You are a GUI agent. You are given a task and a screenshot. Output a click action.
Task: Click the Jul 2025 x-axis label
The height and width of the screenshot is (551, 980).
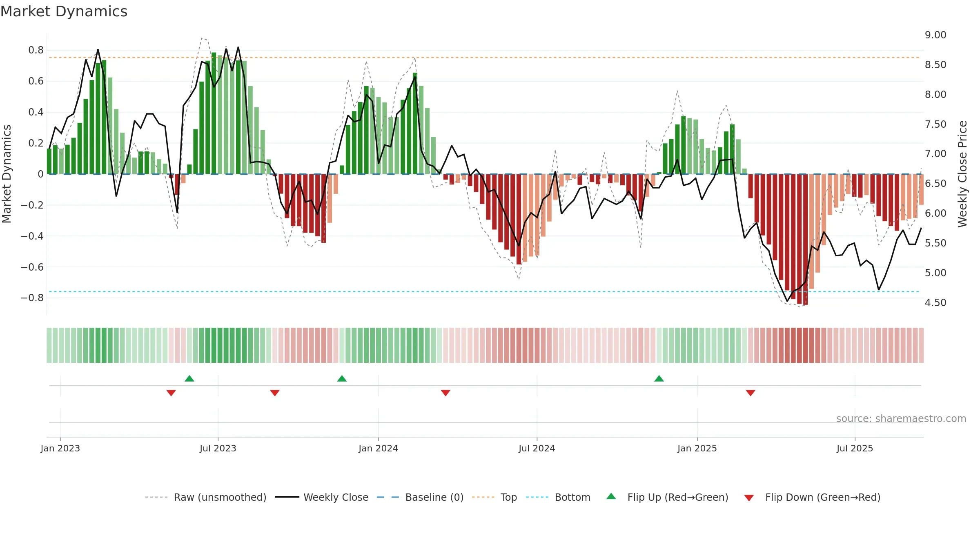pos(855,448)
